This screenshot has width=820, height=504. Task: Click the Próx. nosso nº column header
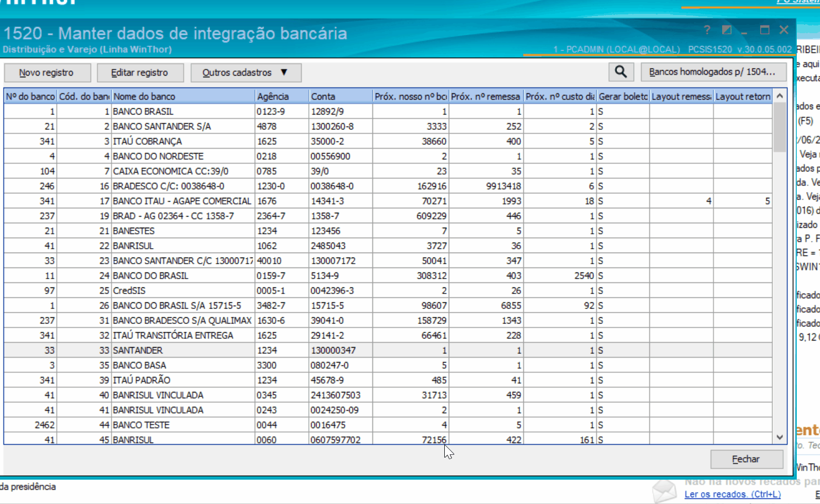[411, 97]
